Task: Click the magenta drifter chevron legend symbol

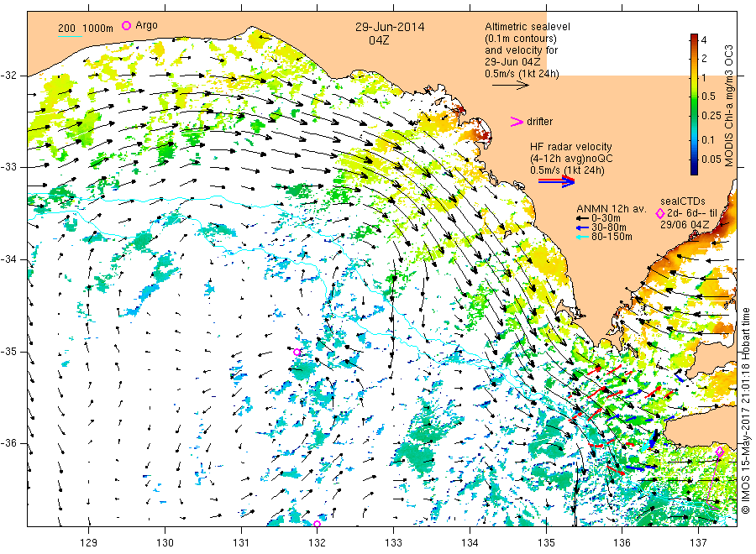Action: point(517,122)
